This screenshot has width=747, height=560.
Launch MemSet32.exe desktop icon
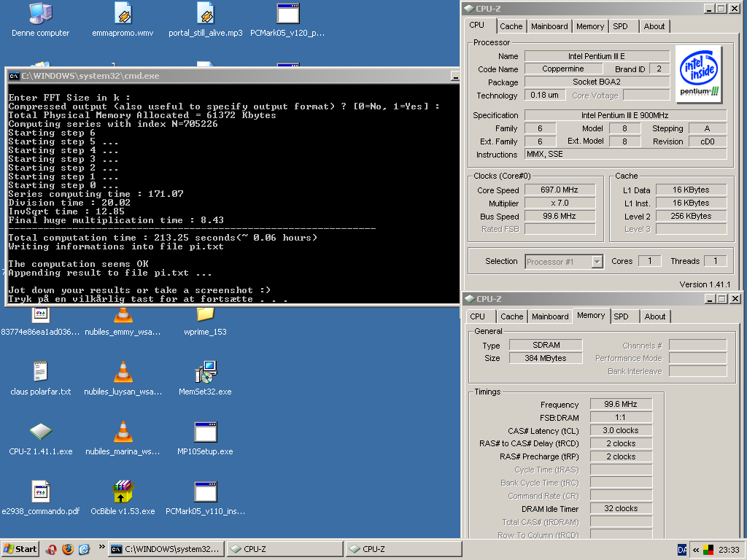[205, 371]
